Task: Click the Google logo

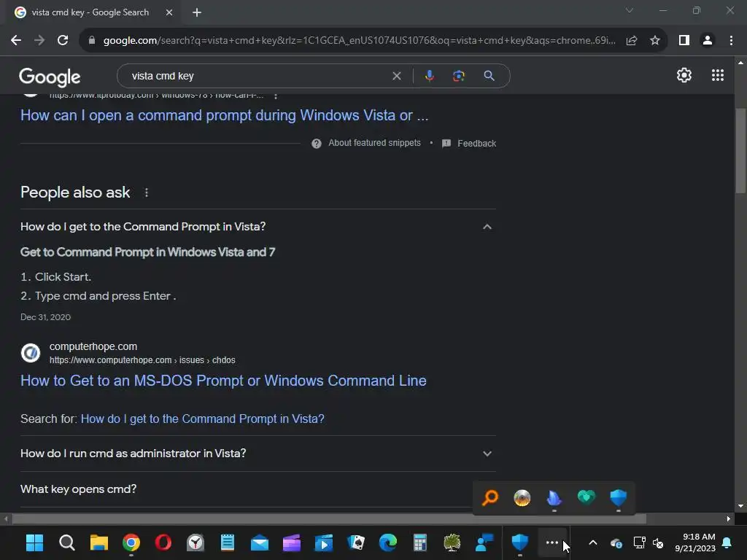Action: [x=50, y=77]
